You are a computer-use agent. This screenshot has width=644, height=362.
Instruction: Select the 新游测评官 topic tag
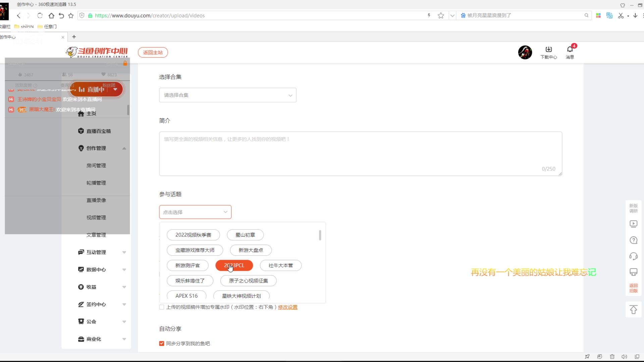187,265
